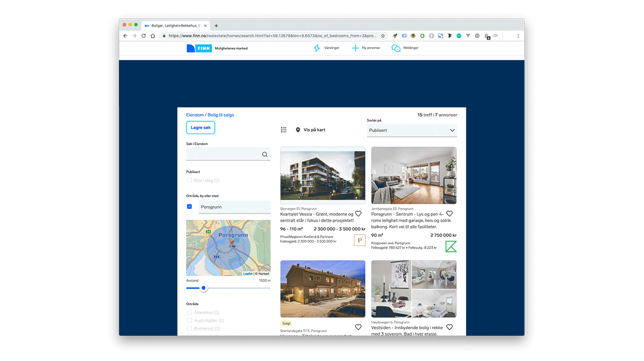Open Varslinger notifications lightning icon
The image size is (644, 361).
(x=317, y=48)
